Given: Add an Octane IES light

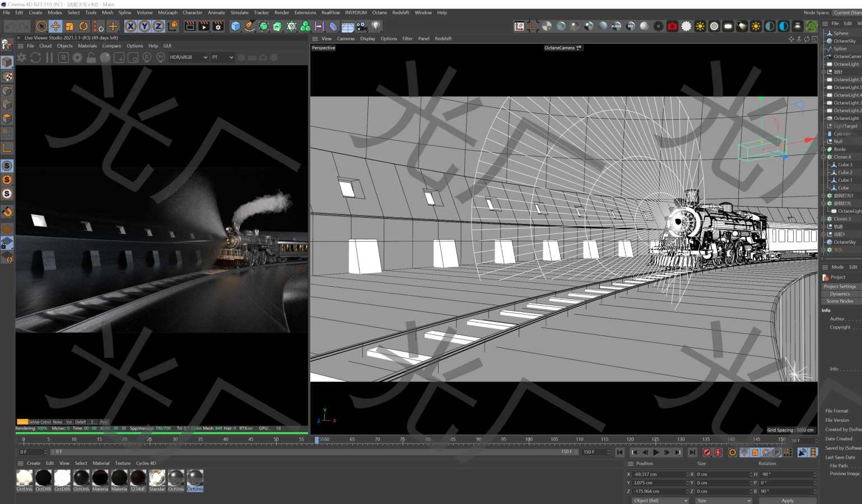Looking at the screenshot, I should point(796,26).
